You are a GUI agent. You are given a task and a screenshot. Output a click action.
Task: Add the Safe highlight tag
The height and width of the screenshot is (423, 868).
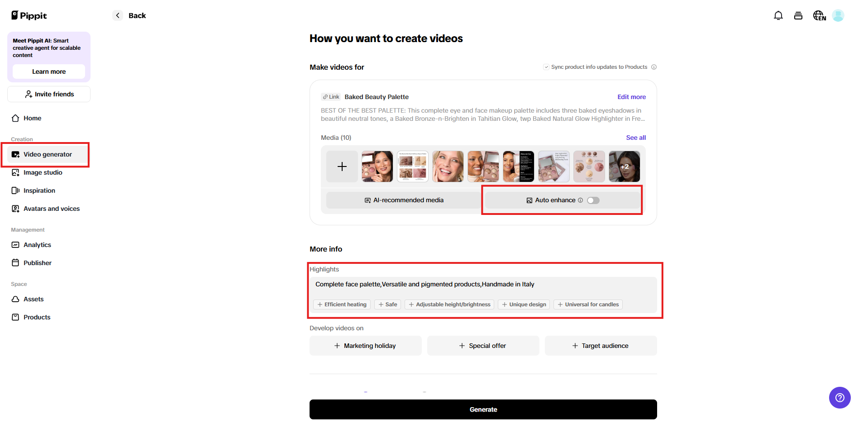pyautogui.click(x=387, y=304)
